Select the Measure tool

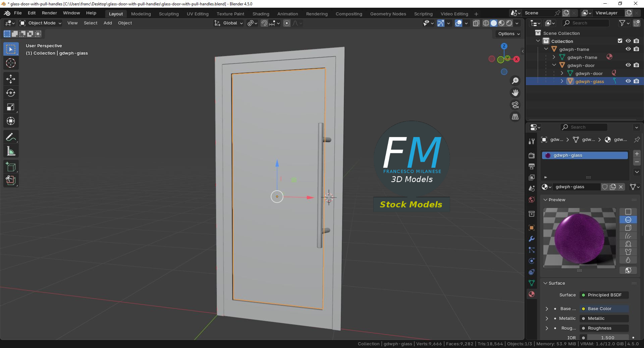pos(11,151)
